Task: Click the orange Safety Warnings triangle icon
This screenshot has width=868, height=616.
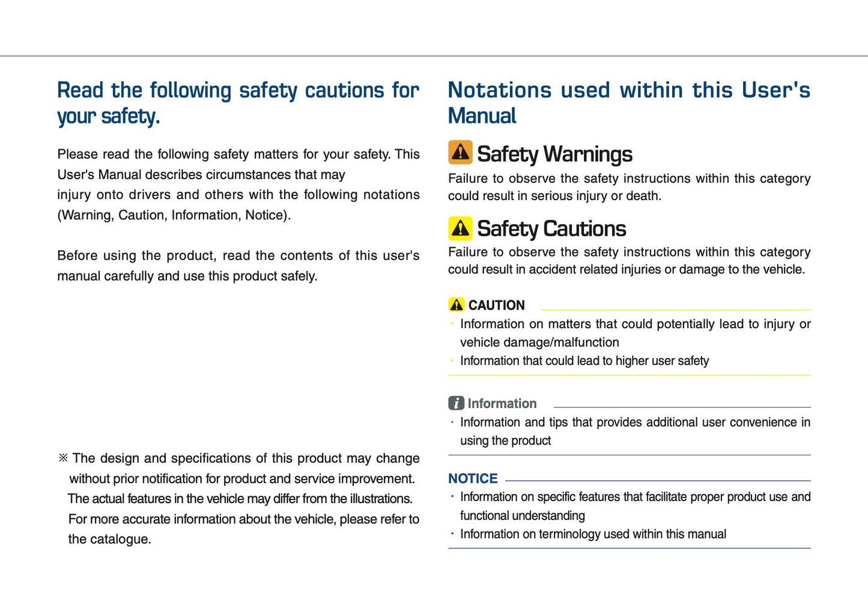Action: click(x=460, y=153)
